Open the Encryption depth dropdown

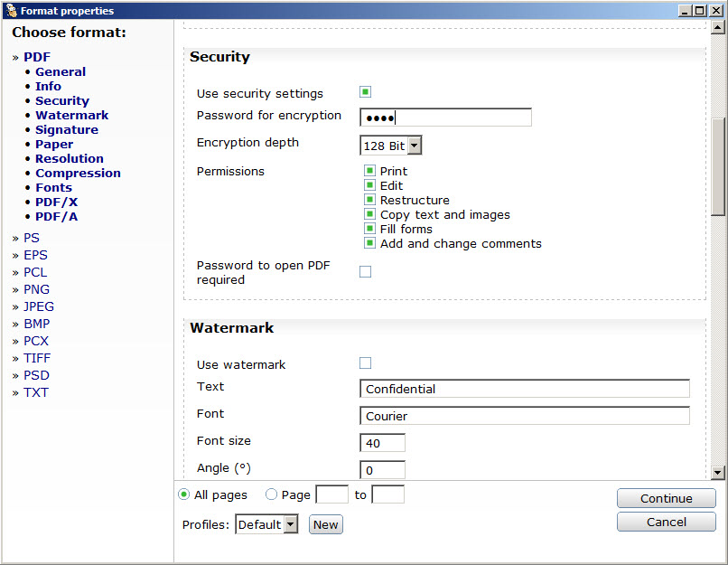tap(391, 146)
